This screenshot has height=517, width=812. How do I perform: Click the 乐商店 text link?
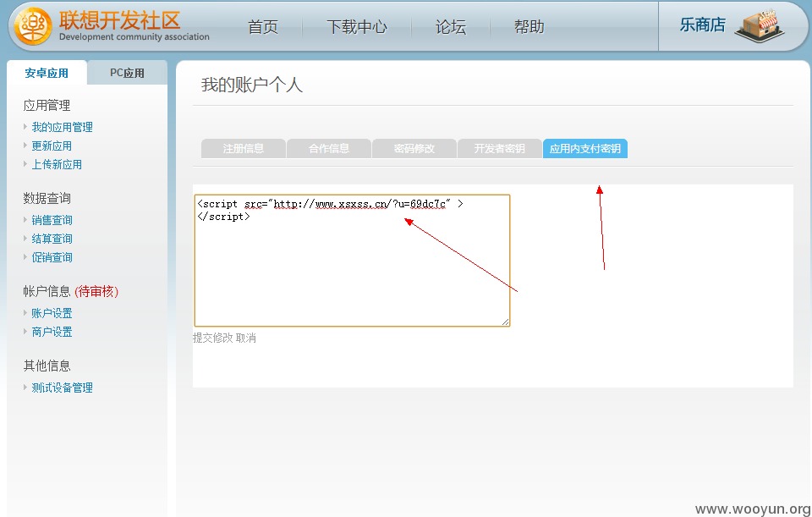tap(702, 25)
